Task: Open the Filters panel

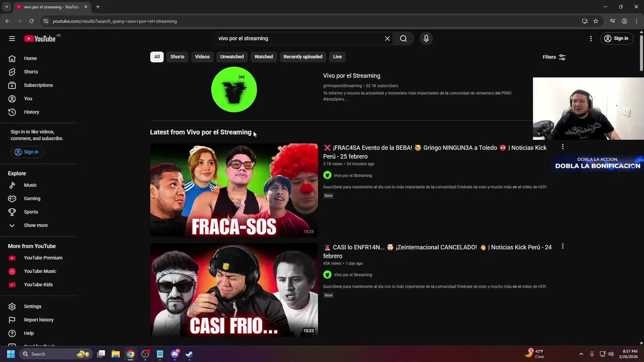Action: pyautogui.click(x=554, y=57)
